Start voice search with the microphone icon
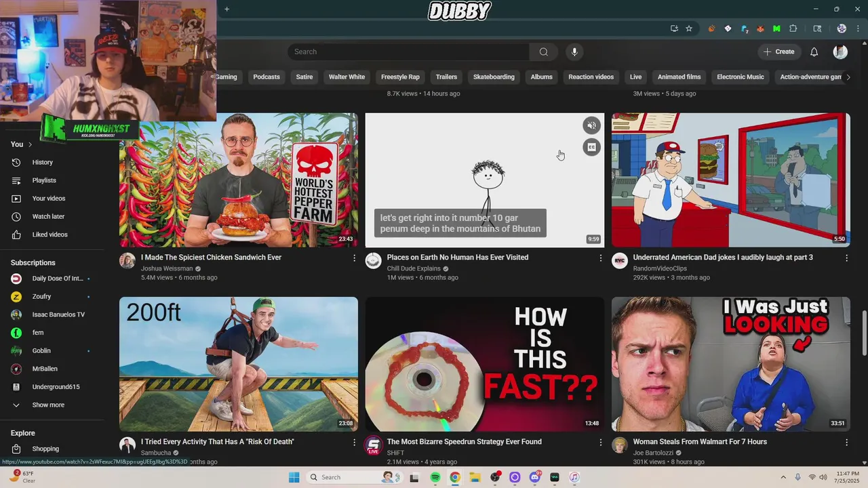 (574, 52)
